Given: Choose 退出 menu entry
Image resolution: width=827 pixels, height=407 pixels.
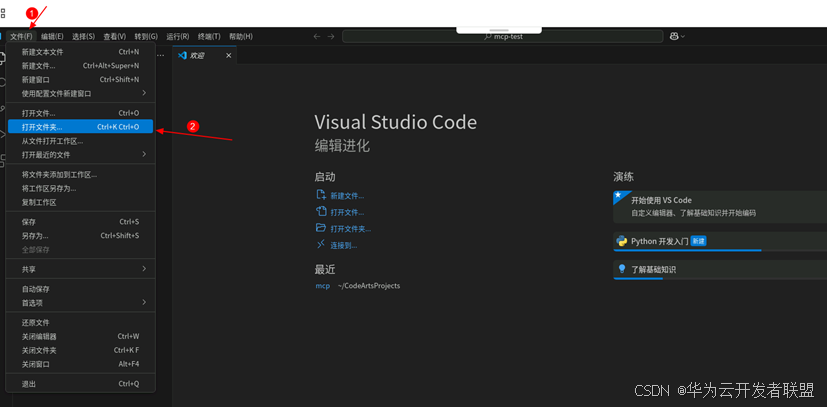Looking at the screenshot, I should [80, 384].
